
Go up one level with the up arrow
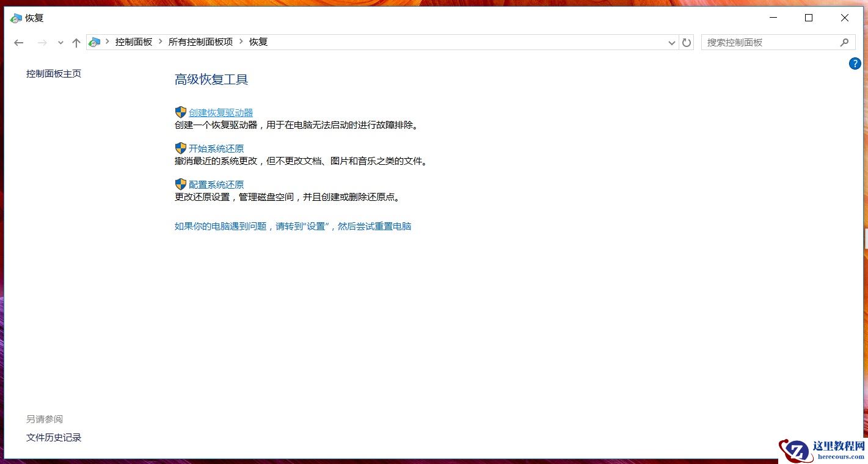pos(76,42)
